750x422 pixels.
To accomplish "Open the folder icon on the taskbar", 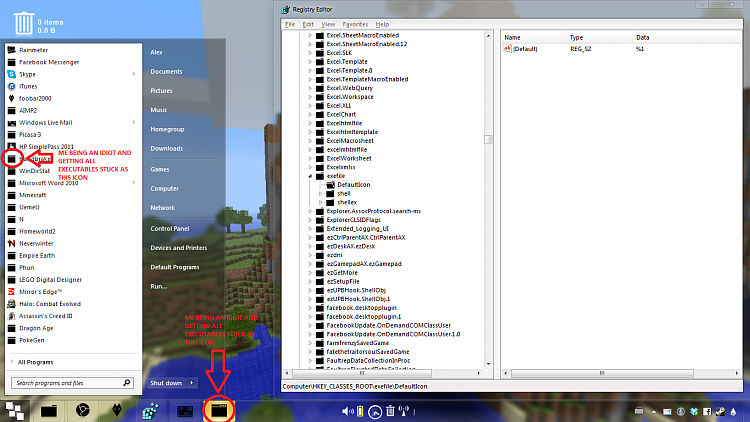I will 48,411.
